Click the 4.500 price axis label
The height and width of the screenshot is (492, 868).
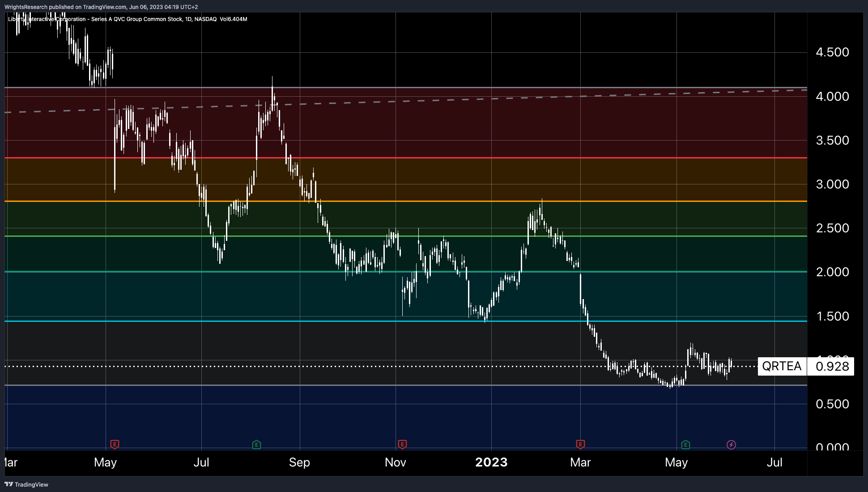pos(832,52)
